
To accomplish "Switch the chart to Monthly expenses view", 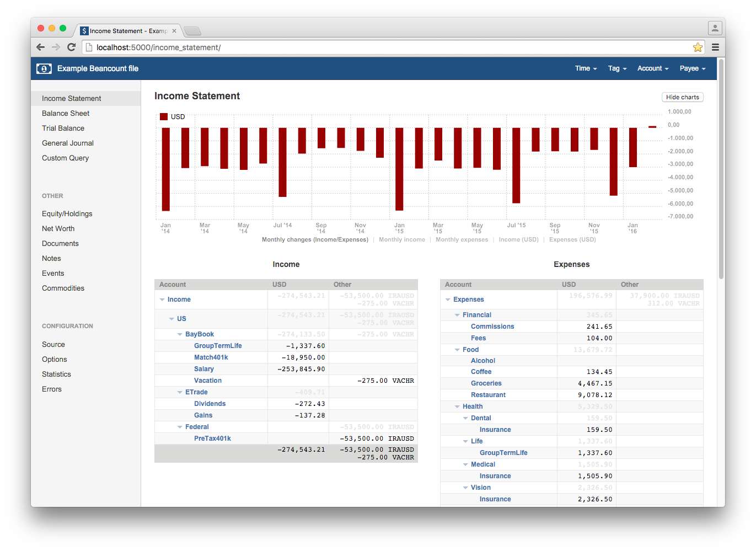I will coord(462,239).
